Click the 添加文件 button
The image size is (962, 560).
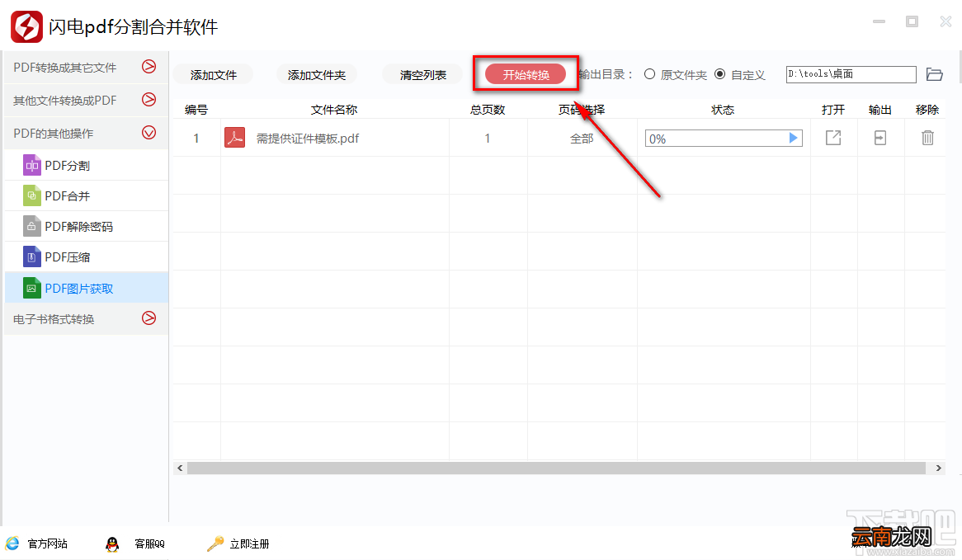coord(213,75)
